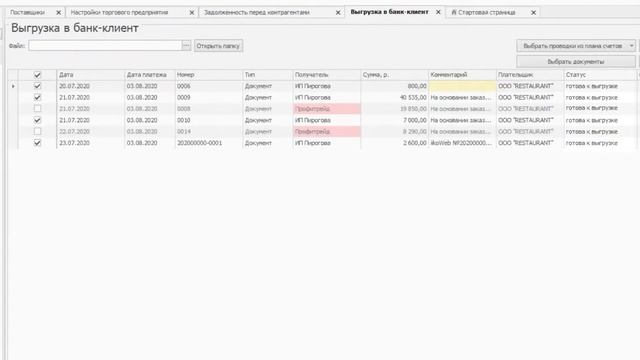Sort by the Получатель column header
Screen dimensions: 640x360
click(327, 75)
